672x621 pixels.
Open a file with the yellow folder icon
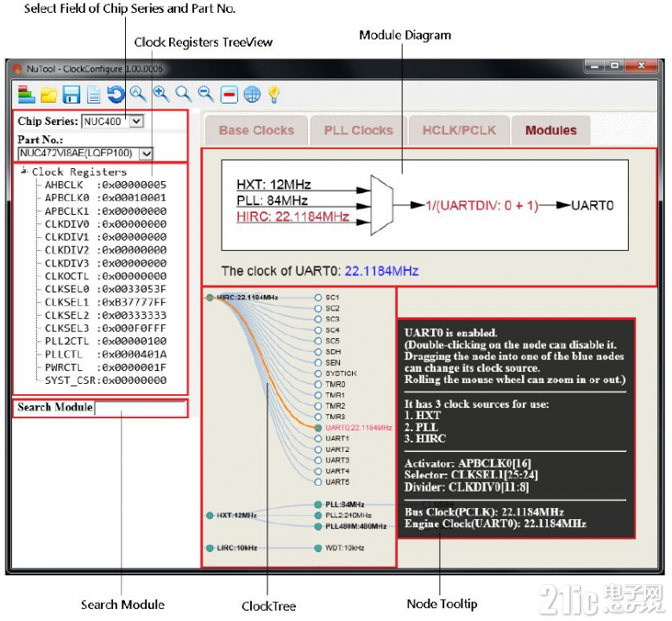coord(49,95)
